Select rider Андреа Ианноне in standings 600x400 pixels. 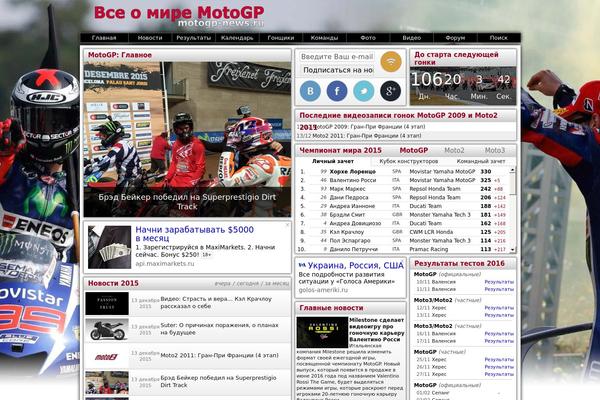point(352,206)
